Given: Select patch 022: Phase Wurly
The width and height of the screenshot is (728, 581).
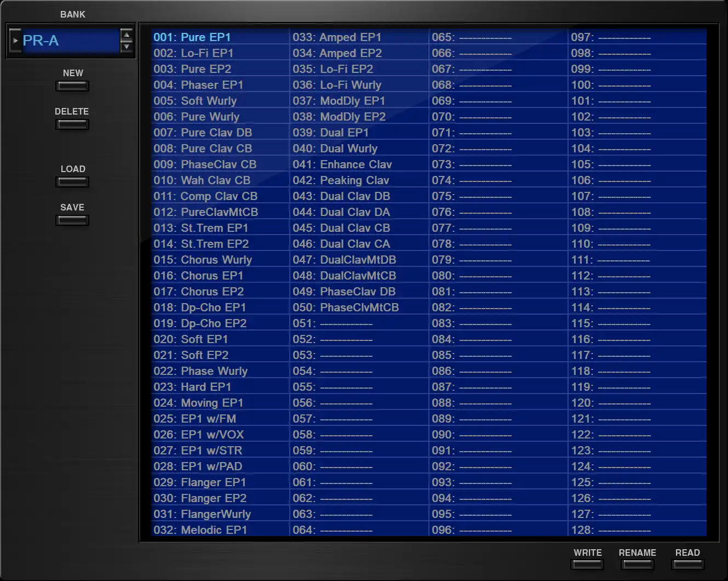Looking at the screenshot, I should 200,371.
